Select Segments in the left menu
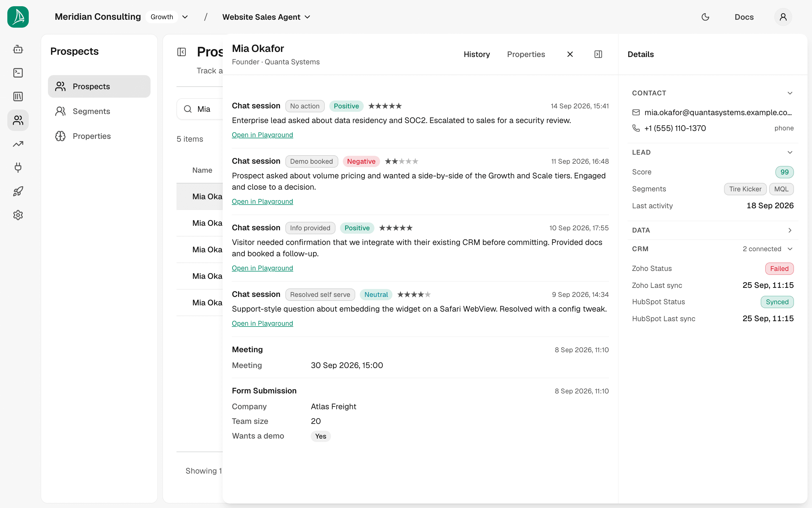Viewport: 812px width, 508px height. point(99,111)
